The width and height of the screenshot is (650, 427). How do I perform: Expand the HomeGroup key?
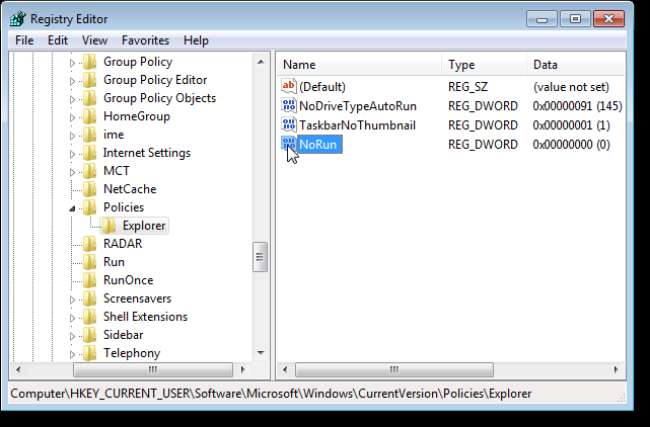click(73, 118)
